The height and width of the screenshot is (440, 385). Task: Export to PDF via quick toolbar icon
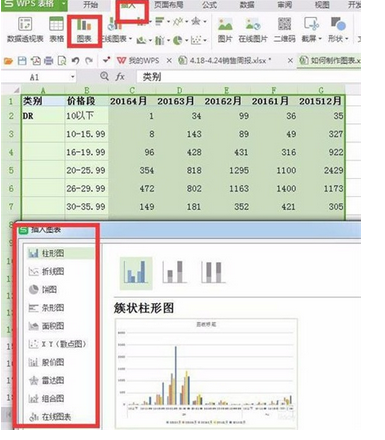(36, 61)
